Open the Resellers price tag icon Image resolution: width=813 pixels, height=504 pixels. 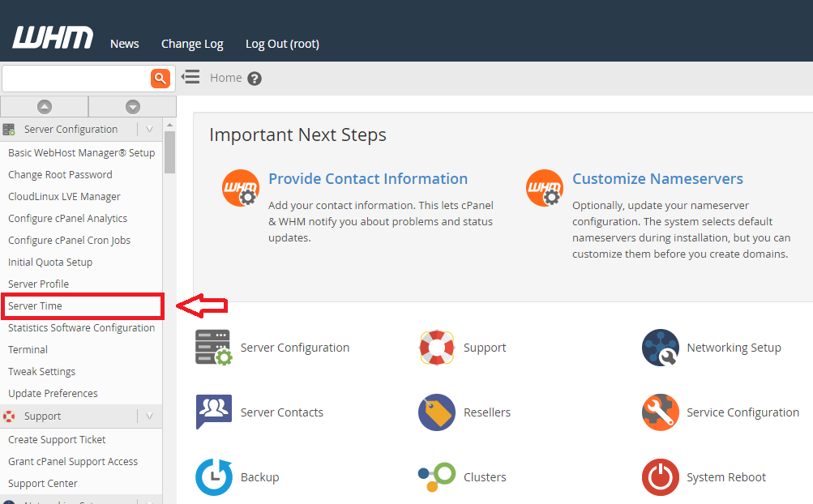click(x=437, y=412)
